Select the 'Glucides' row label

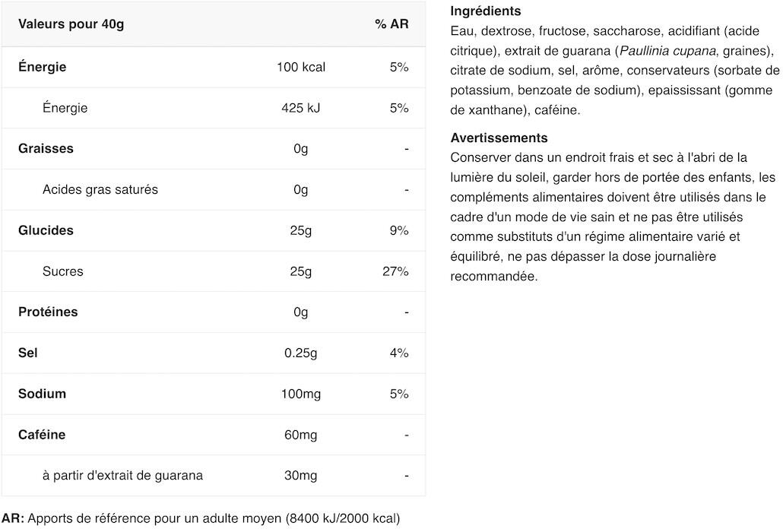pyautogui.click(x=46, y=230)
